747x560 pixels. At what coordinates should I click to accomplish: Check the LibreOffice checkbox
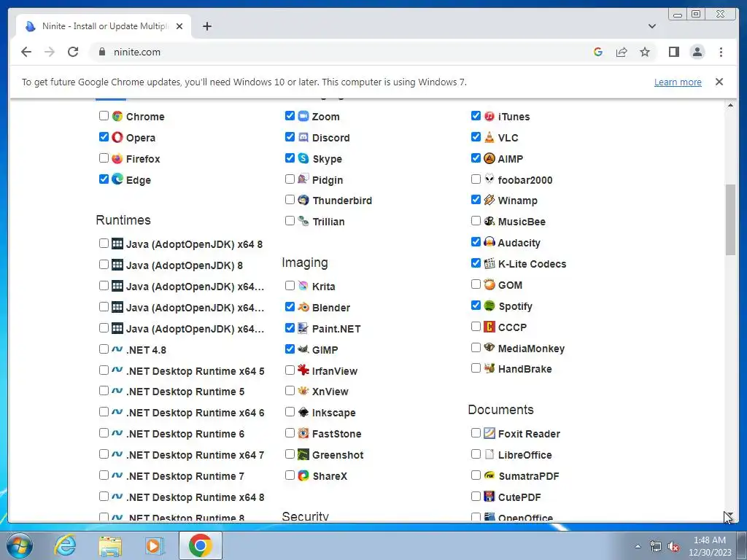[x=476, y=454]
